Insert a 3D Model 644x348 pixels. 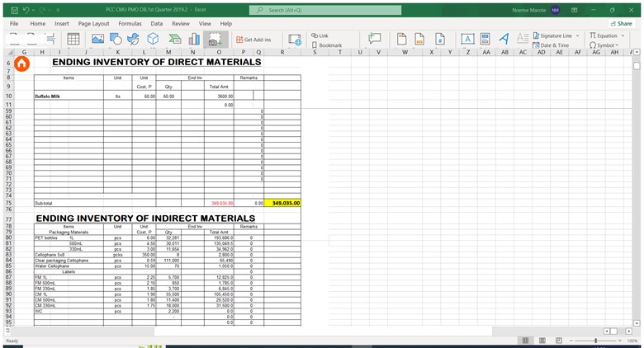point(154,39)
